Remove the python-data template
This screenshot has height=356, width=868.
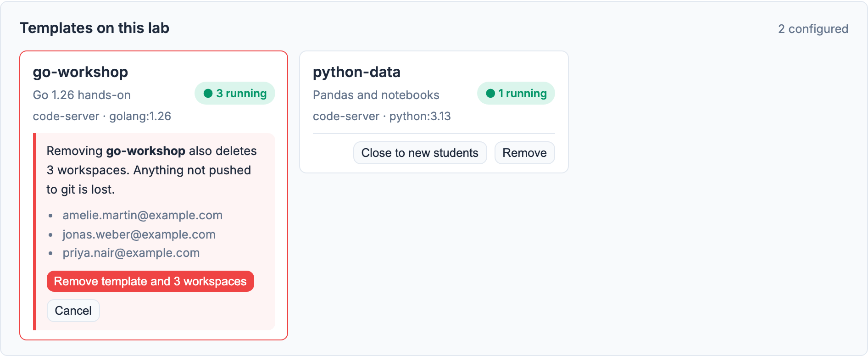coord(524,153)
